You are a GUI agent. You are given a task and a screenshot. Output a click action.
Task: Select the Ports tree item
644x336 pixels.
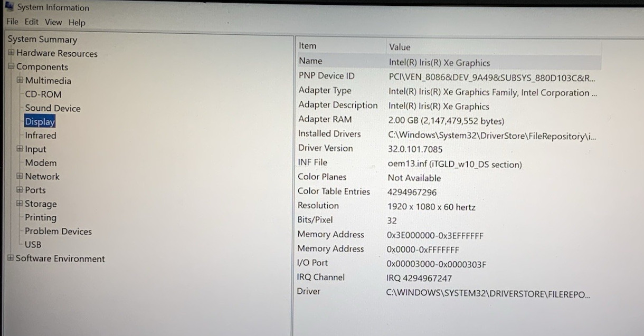35,190
